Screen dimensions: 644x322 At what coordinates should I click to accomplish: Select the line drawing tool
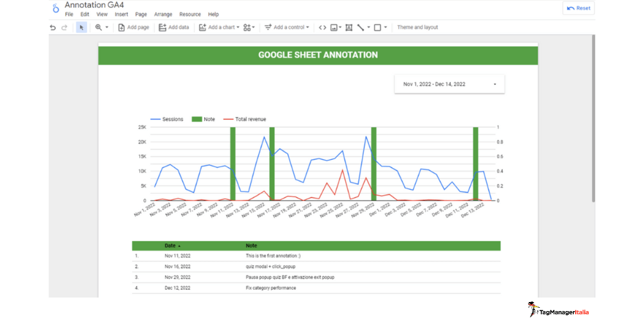click(x=361, y=28)
